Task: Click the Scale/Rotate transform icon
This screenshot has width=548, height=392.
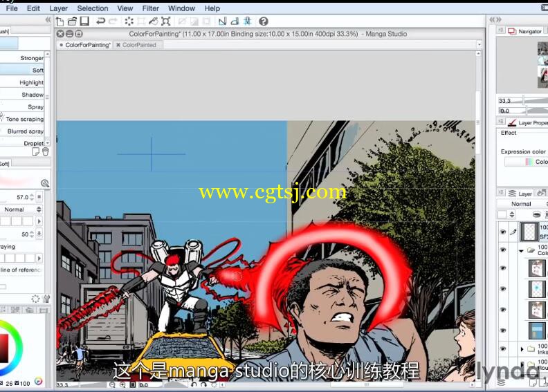Action: tap(165, 21)
